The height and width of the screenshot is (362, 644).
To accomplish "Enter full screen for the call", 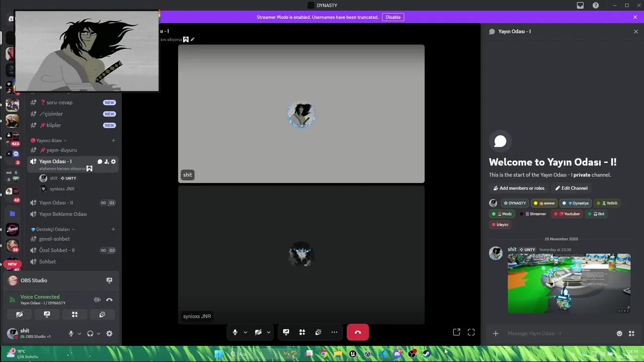I will 471,332.
